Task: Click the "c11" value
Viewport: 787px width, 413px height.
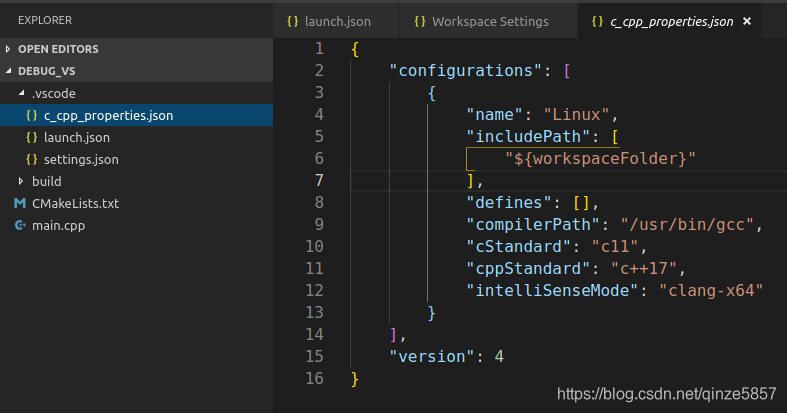Action: 615,247
